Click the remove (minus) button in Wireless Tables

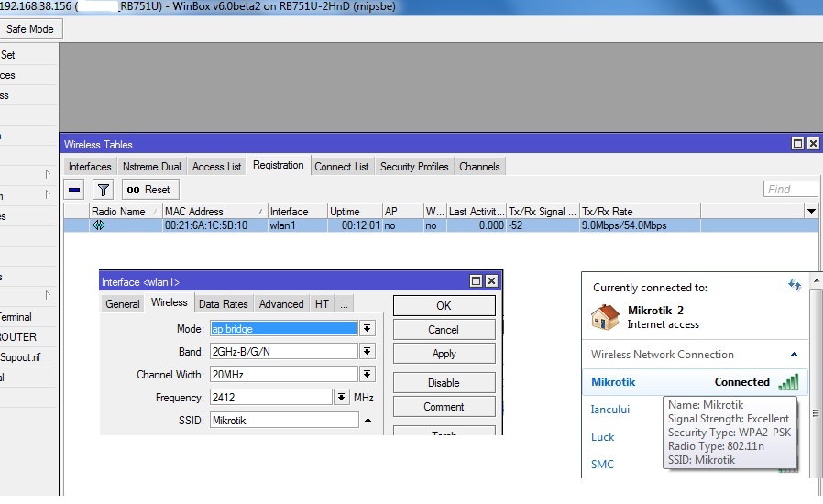pyautogui.click(x=74, y=190)
